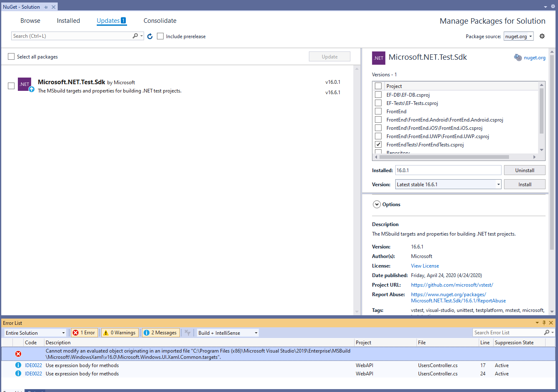Close the Error List panel
558x392 pixels.
pyautogui.click(x=551, y=323)
